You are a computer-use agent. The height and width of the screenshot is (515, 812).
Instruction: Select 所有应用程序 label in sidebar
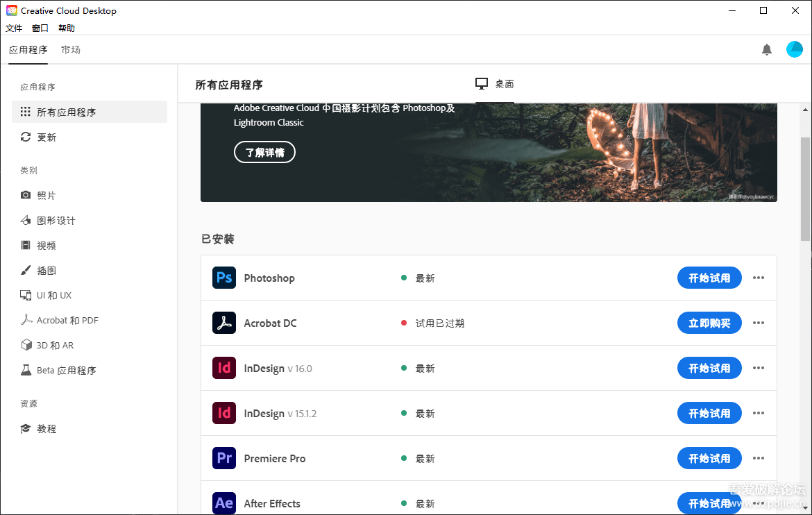click(67, 112)
